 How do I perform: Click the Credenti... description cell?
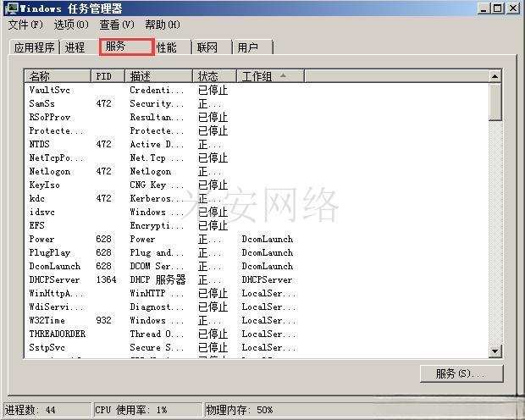point(157,90)
